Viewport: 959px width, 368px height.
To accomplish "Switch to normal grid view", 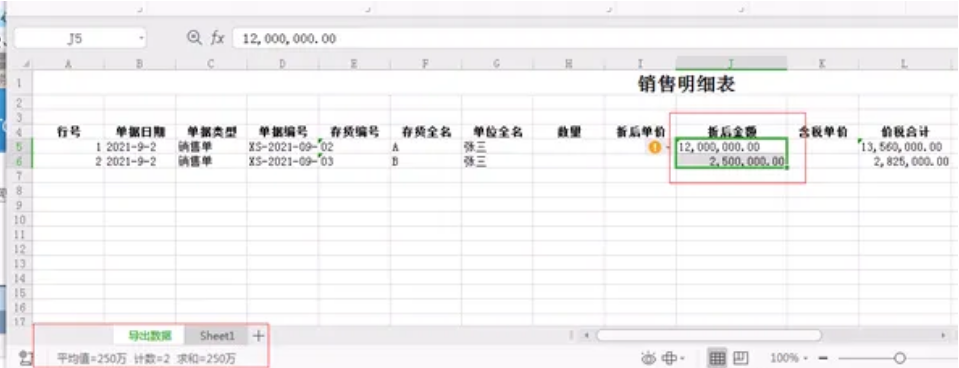I will [x=717, y=358].
